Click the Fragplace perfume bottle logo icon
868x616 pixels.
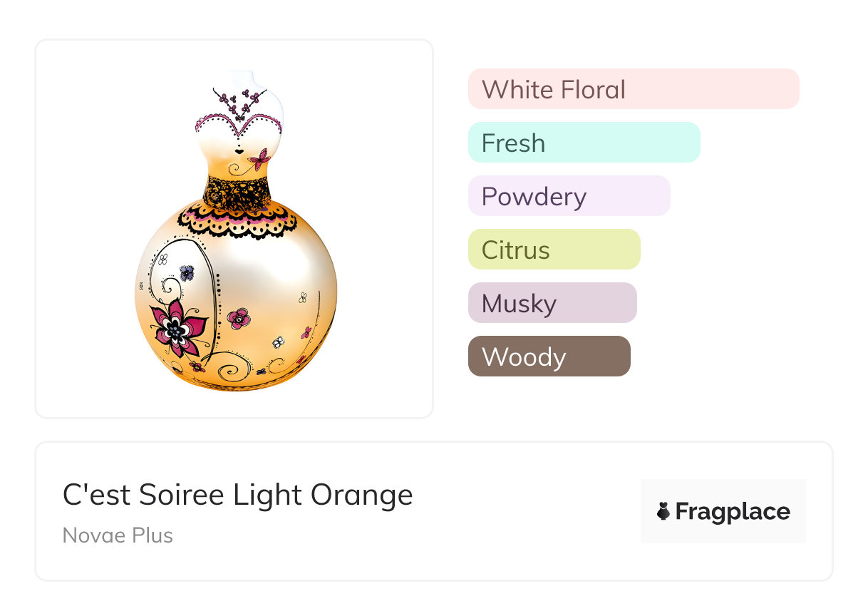[x=663, y=511]
